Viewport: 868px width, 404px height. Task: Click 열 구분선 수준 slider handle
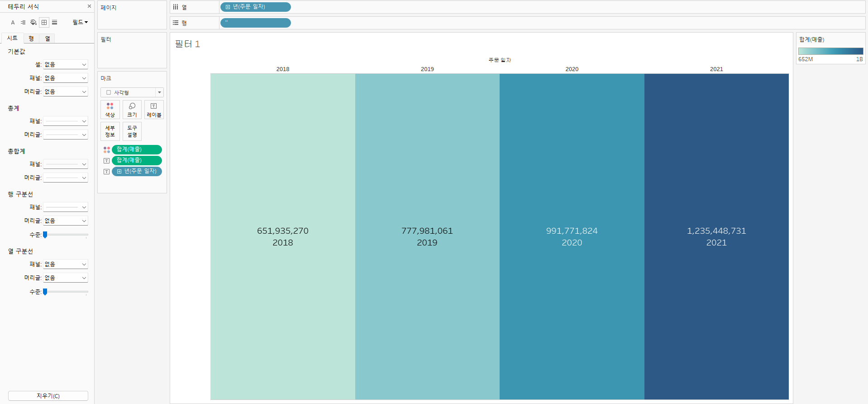pyautogui.click(x=45, y=292)
